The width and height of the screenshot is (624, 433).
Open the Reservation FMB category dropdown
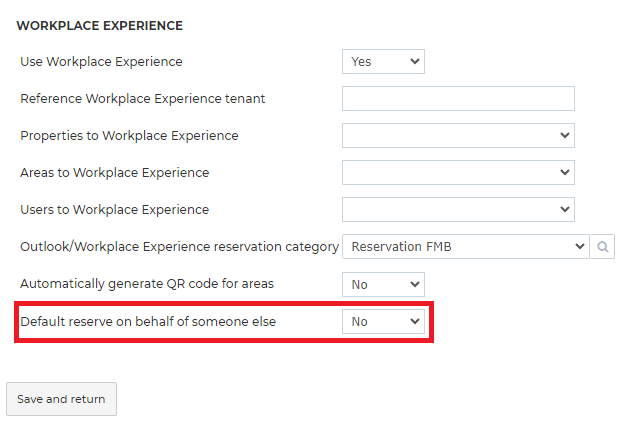coord(466,247)
